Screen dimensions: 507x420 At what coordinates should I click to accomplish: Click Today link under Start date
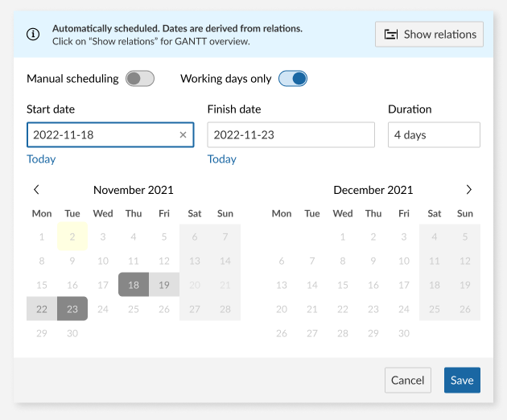(41, 159)
